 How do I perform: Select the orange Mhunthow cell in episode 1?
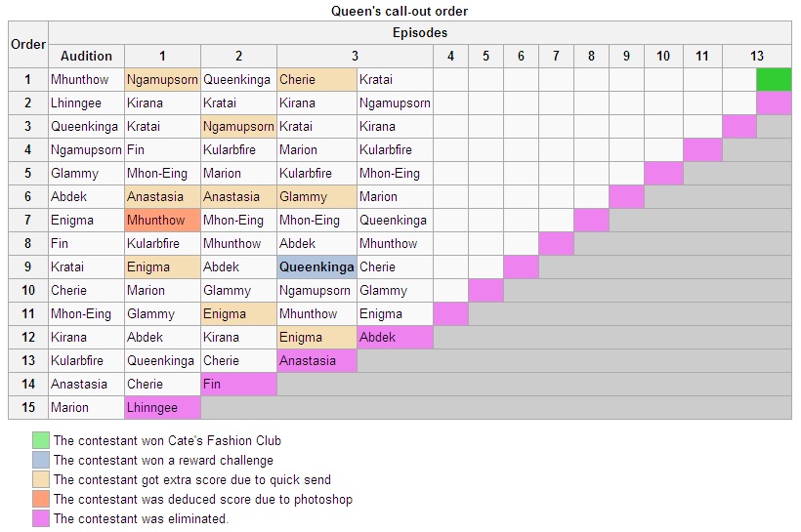162,220
